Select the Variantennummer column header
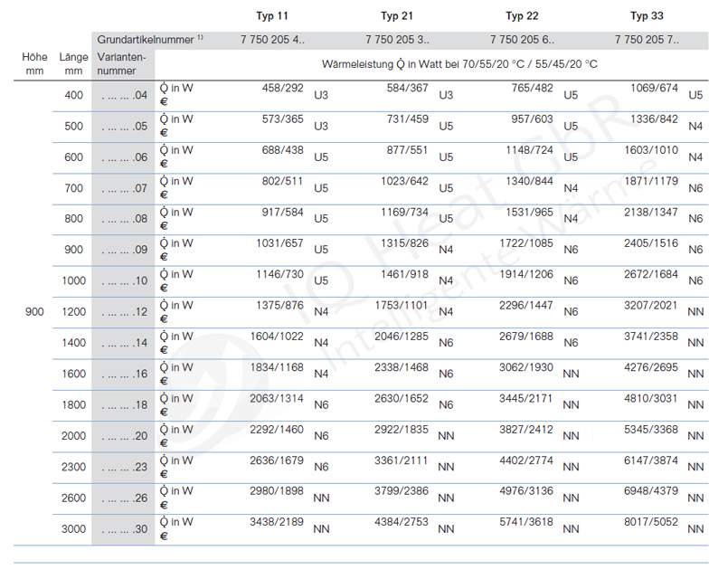This screenshot has height=579, width=728. click(117, 64)
